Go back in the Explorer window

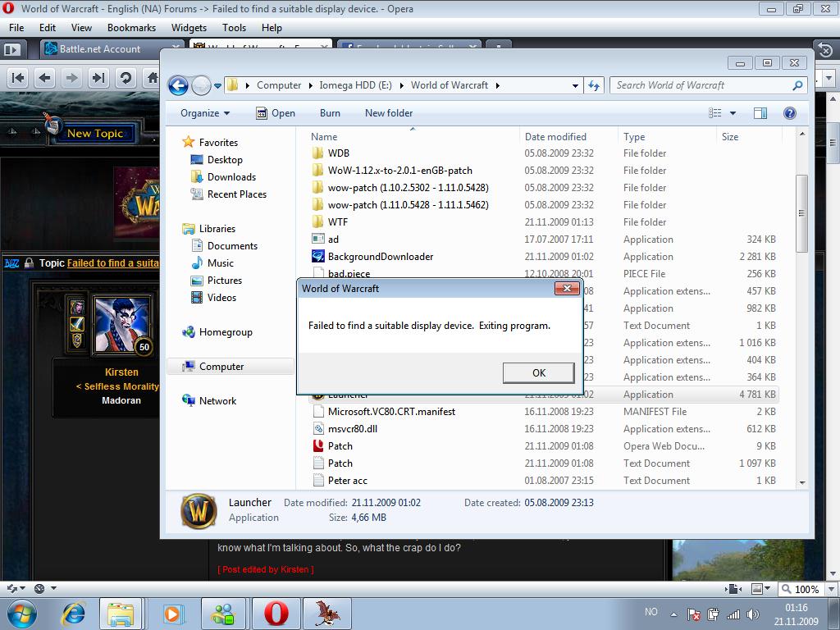178,85
